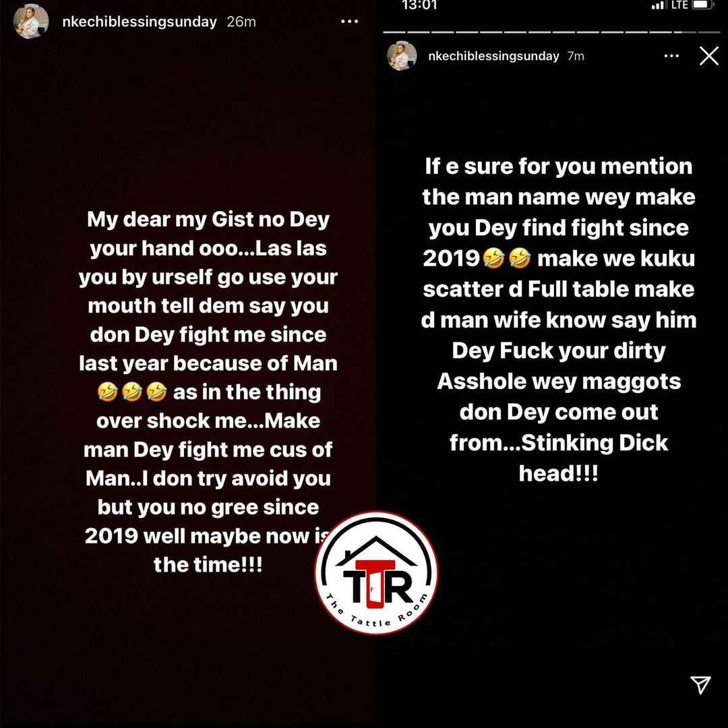Jump to the last story progress segment
Image resolution: width=728 pixels, height=728 pixels.
coord(709,32)
